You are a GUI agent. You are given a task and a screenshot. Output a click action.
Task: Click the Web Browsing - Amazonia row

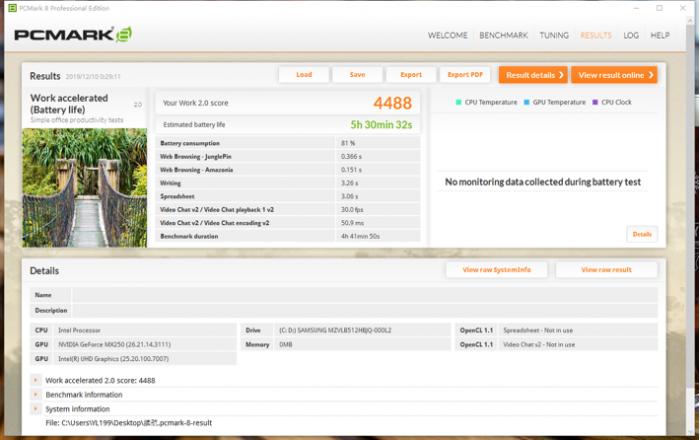[x=288, y=170]
